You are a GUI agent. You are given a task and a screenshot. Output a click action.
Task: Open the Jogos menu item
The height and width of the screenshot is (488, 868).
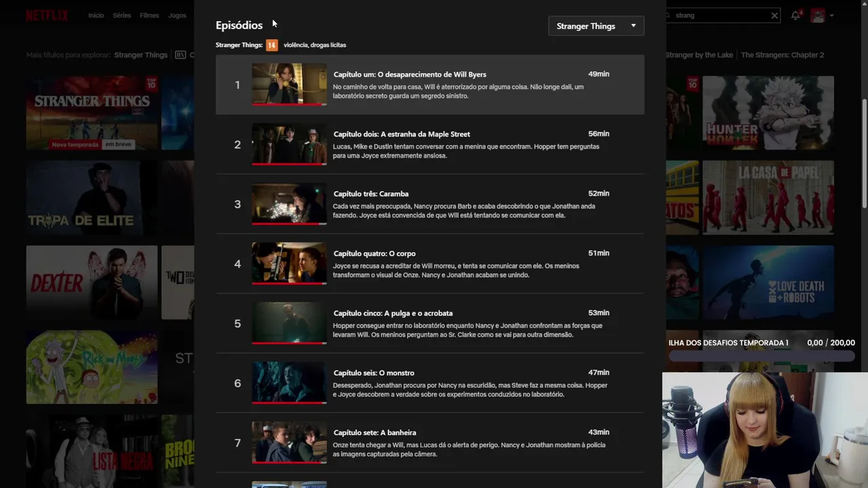point(177,15)
